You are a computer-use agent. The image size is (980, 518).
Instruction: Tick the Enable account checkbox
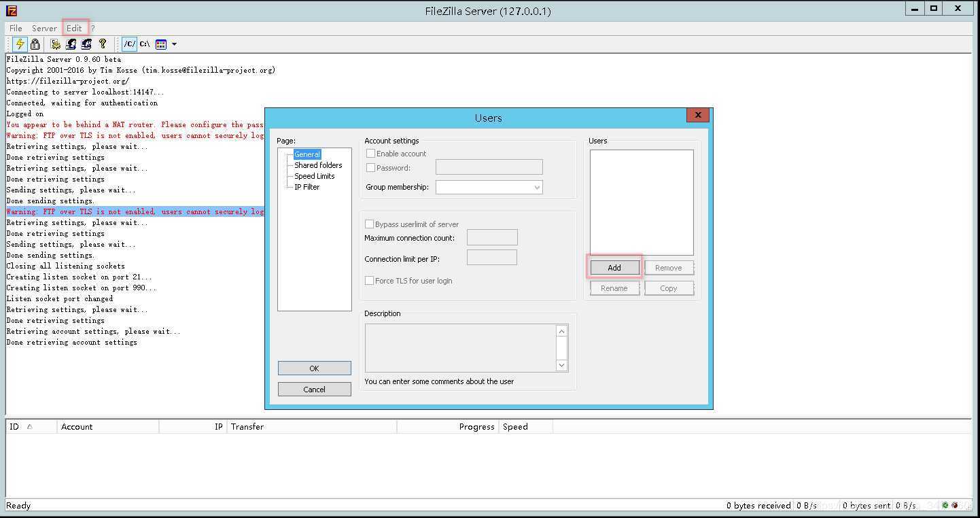[x=370, y=154]
